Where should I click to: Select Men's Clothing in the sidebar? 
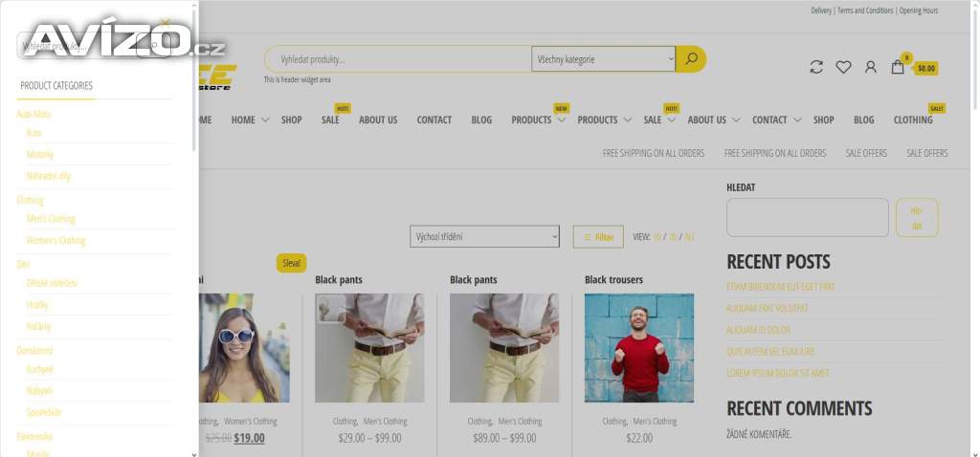click(x=51, y=219)
